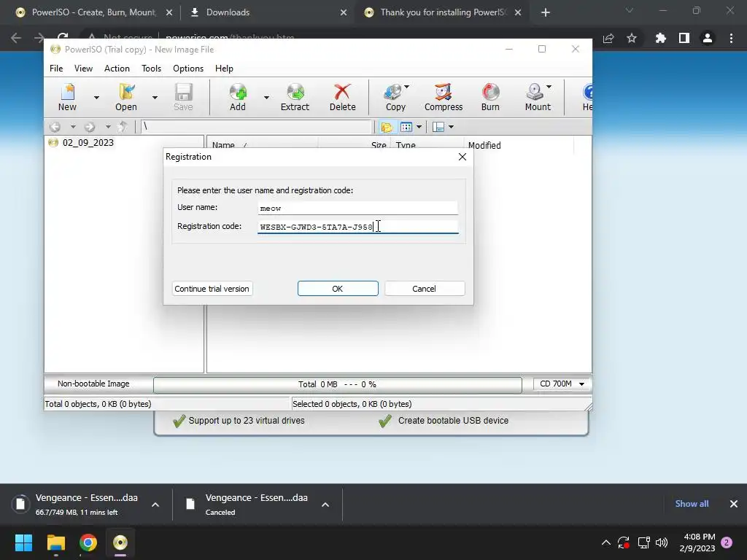Click the Open file toolbar icon

[x=126, y=98]
